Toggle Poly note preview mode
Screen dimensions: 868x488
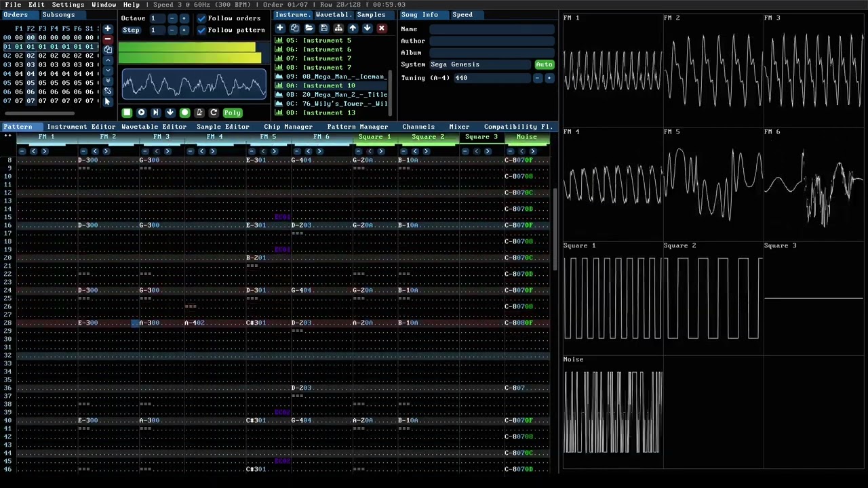(232, 113)
